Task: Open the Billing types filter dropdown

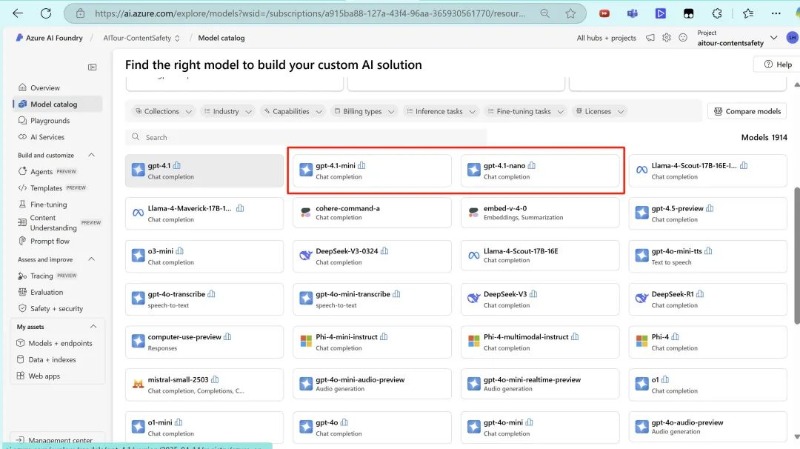Action: tap(364, 111)
